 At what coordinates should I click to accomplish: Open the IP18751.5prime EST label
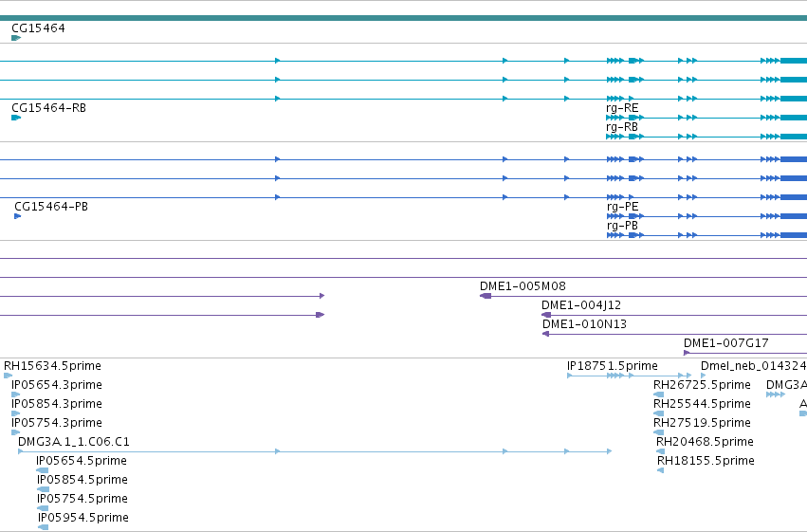(613, 366)
